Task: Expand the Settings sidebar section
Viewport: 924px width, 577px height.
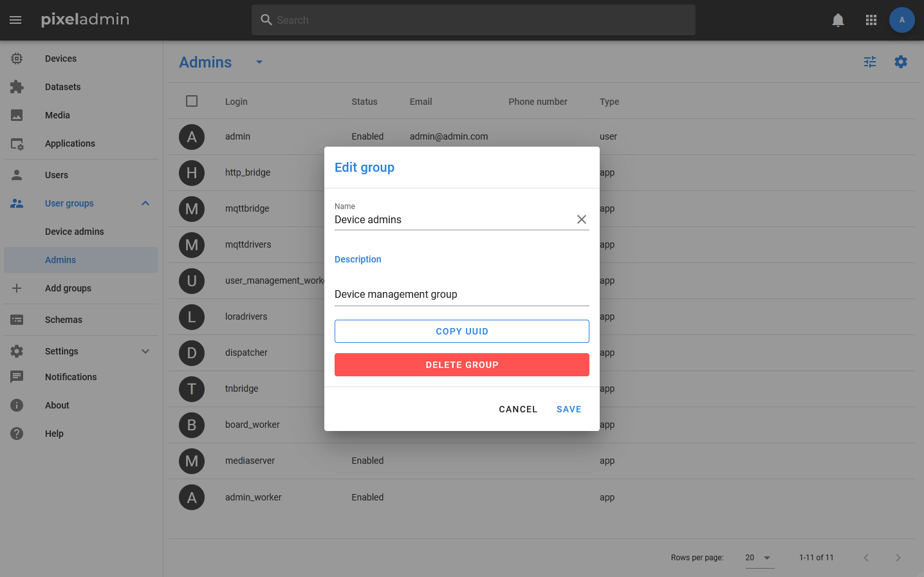Action: click(145, 351)
